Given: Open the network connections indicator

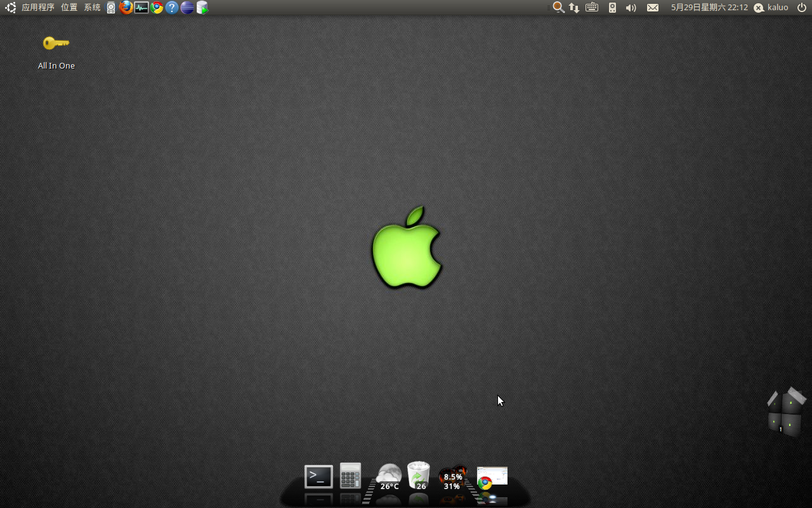Looking at the screenshot, I should (574, 8).
